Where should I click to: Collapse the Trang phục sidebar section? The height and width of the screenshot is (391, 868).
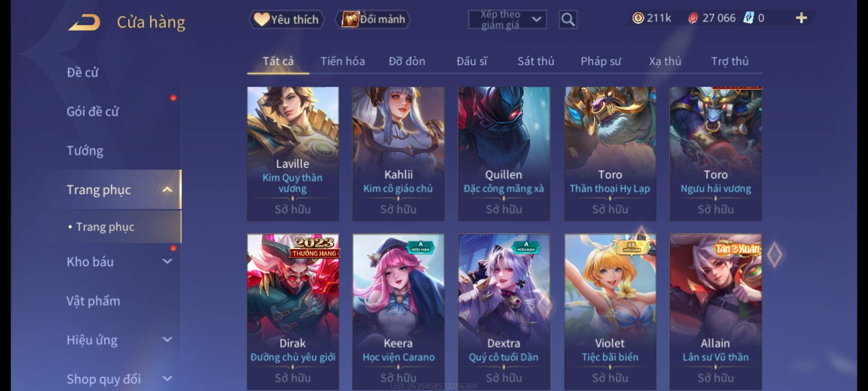[167, 189]
